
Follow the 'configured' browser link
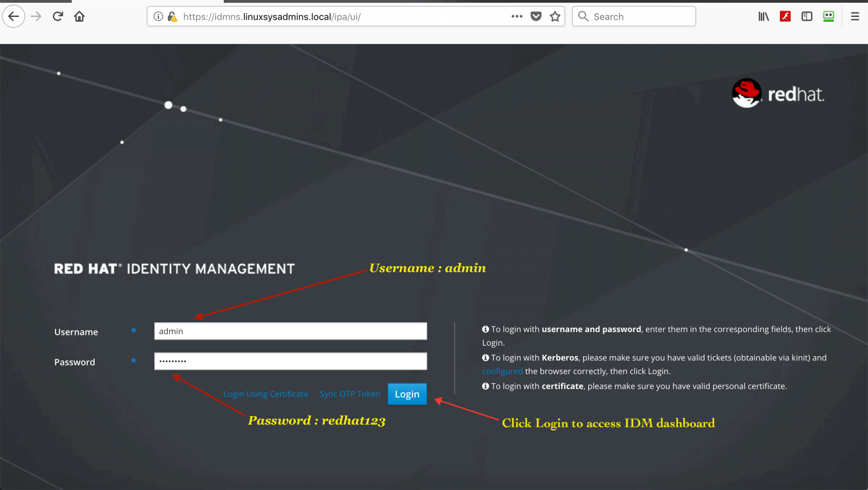pos(502,371)
